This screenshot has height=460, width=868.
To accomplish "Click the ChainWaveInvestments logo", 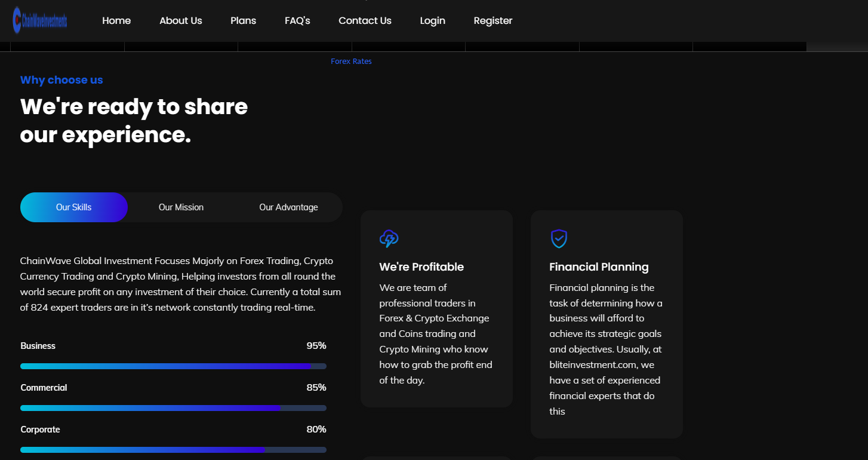I will point(40,21).
